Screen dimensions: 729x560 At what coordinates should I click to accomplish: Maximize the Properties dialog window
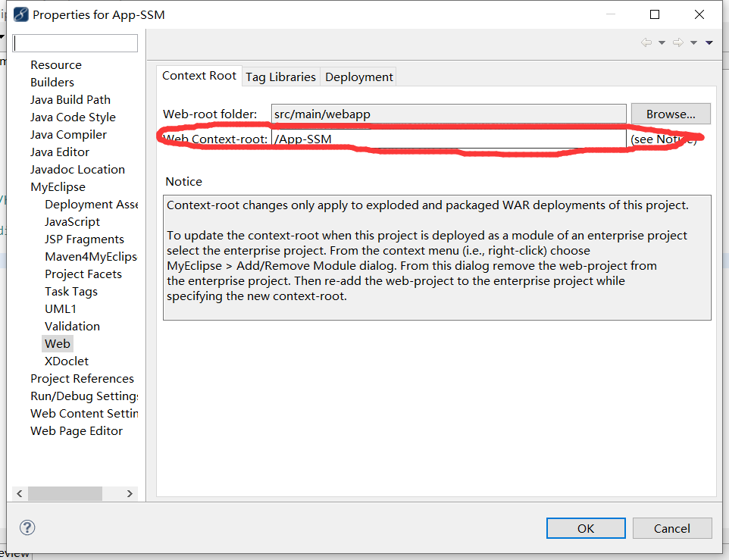point(655,15)
